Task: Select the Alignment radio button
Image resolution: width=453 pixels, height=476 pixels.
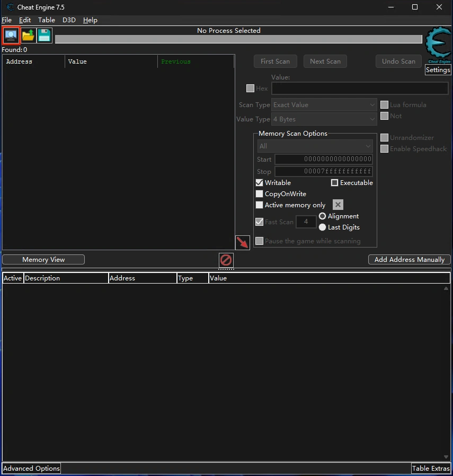Action: coord(323,216)
